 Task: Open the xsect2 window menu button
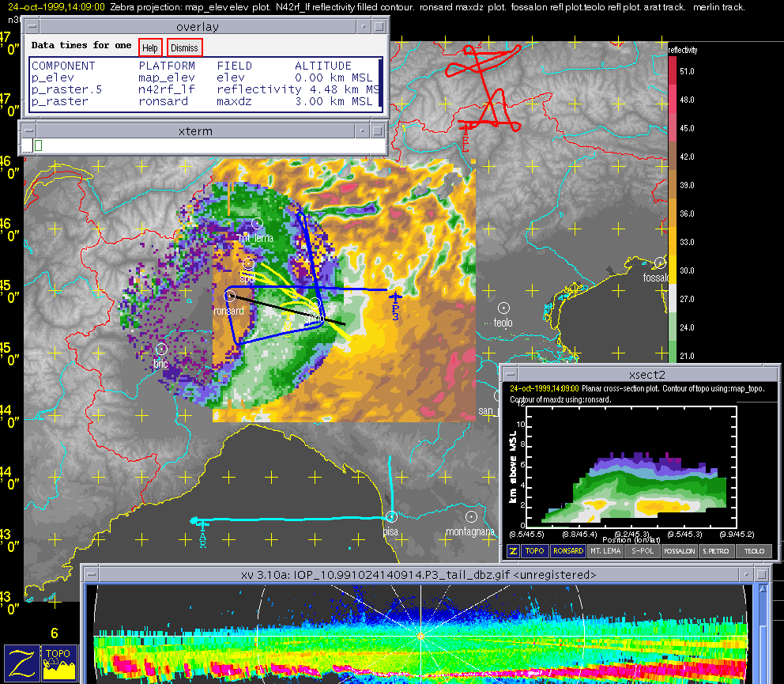click(510, 375)
